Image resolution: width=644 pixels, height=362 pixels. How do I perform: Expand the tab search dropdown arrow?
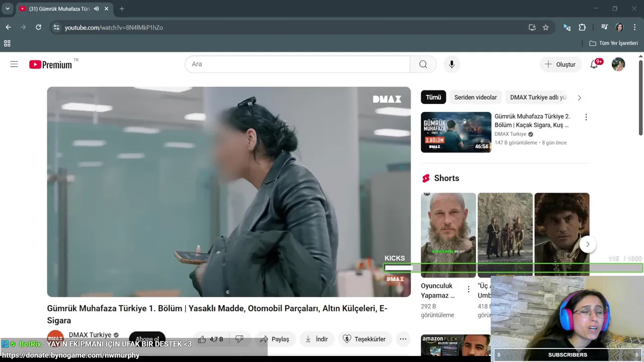(x=8, y=9)
